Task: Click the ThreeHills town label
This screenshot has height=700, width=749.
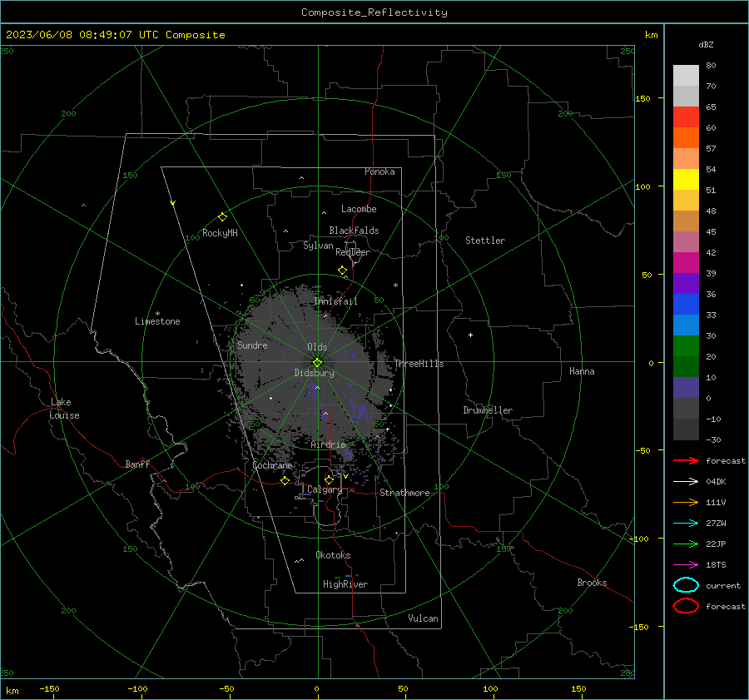Action: tap(419, 364)
